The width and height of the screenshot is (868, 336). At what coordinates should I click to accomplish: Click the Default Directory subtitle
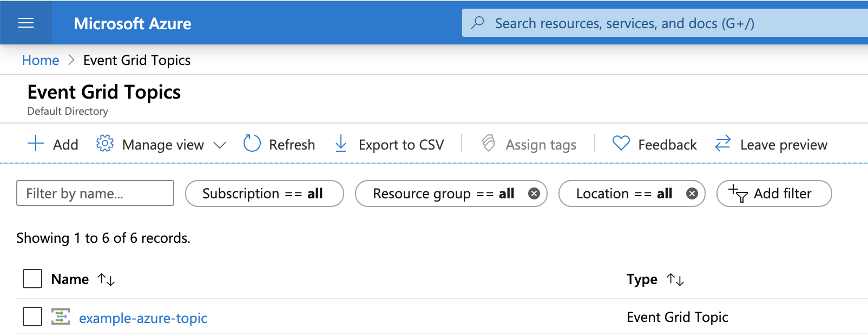tap(68, 111)
